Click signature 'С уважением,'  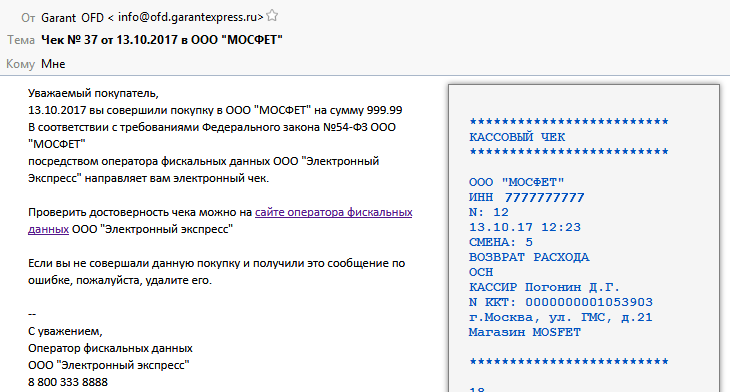coord(65,331)
